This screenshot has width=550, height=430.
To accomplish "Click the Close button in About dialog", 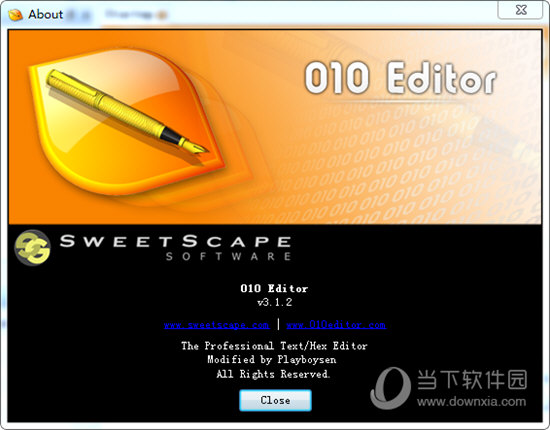I will pyautogui.click(x=275, y=400).
